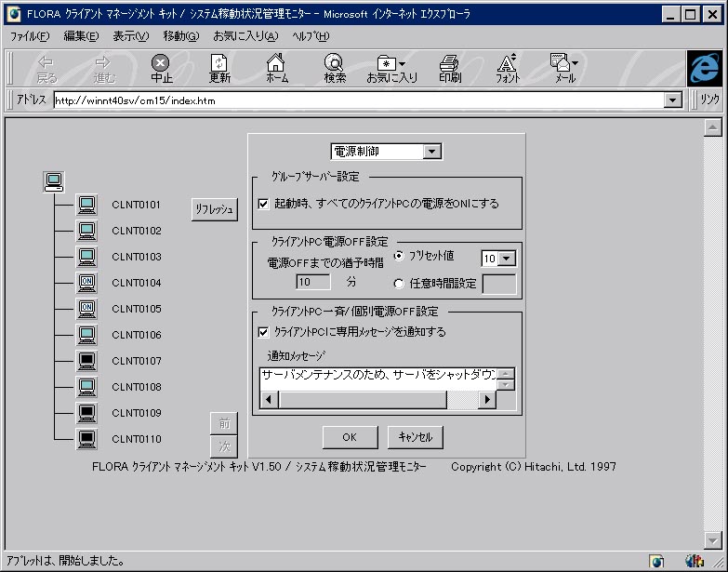Click the CLNT0101 label text

pos(136,205)
